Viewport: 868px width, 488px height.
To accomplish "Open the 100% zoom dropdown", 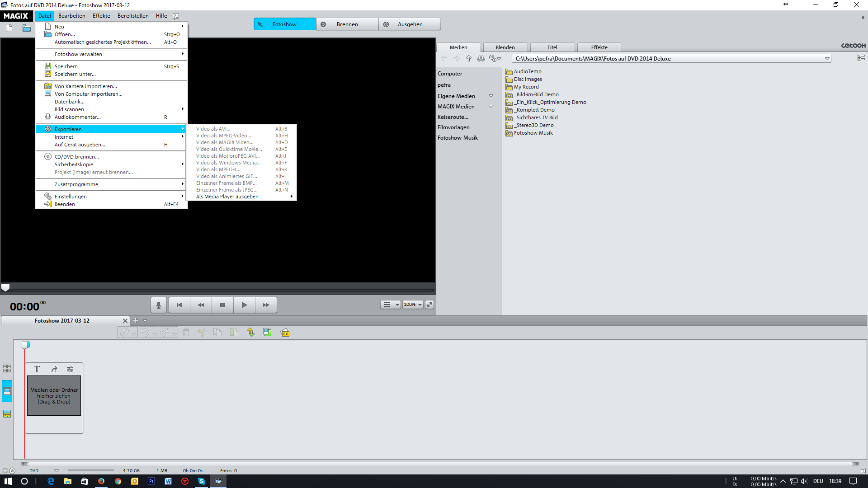I will (413, 305).
